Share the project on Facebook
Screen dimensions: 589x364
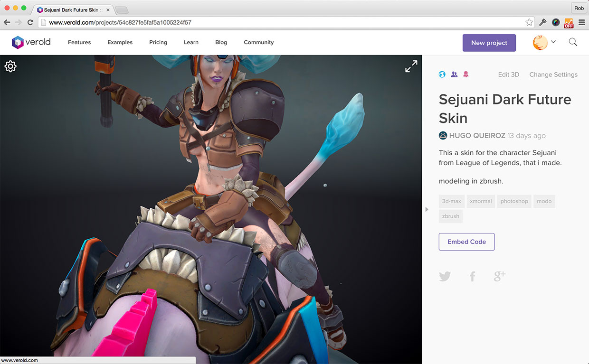click(x=473, y=276)
